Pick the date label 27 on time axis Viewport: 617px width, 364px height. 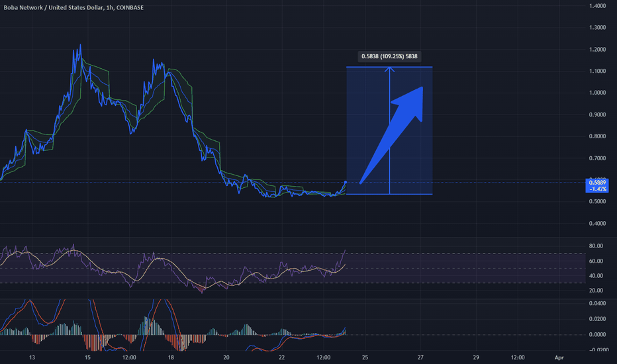pyautogui.click(x=420, y=357)
